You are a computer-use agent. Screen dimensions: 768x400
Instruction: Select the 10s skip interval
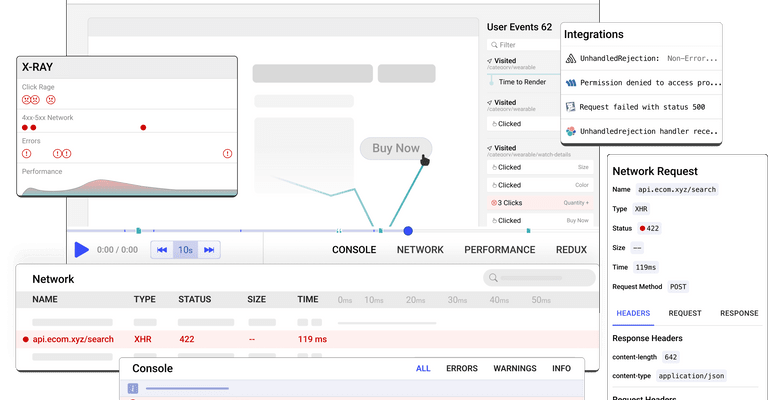(185, 250)
